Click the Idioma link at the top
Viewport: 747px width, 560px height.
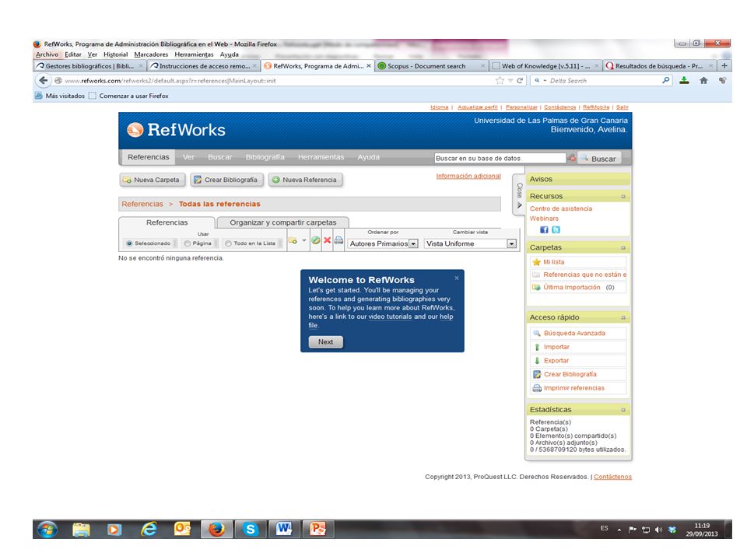pos(439,107)
